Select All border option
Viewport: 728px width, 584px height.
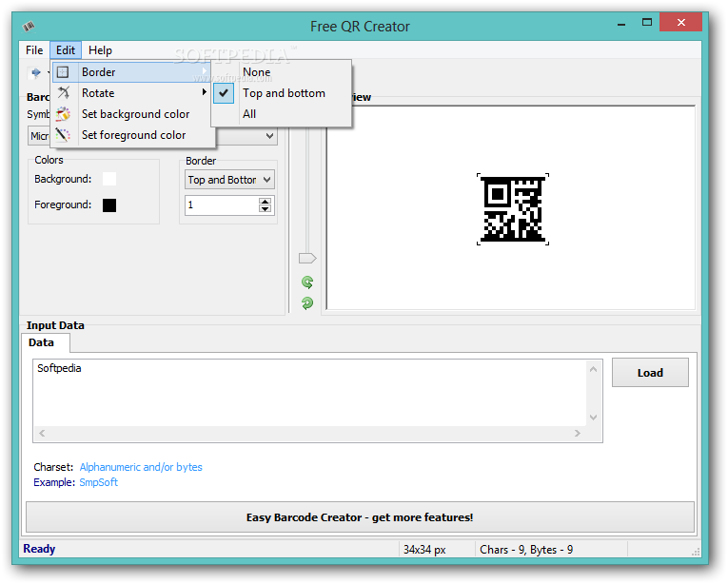(x=282, y=114)
